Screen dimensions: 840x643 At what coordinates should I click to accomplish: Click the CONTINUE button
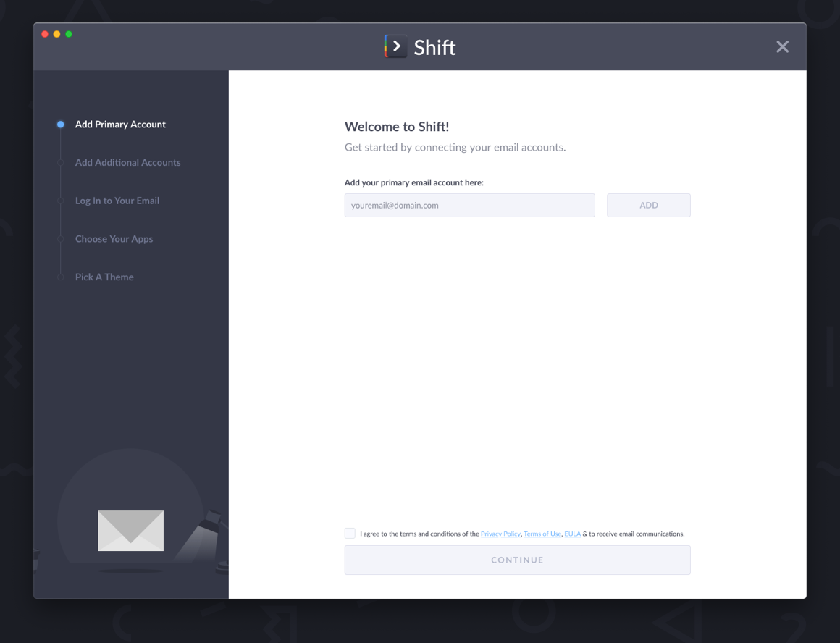(518, 560)
